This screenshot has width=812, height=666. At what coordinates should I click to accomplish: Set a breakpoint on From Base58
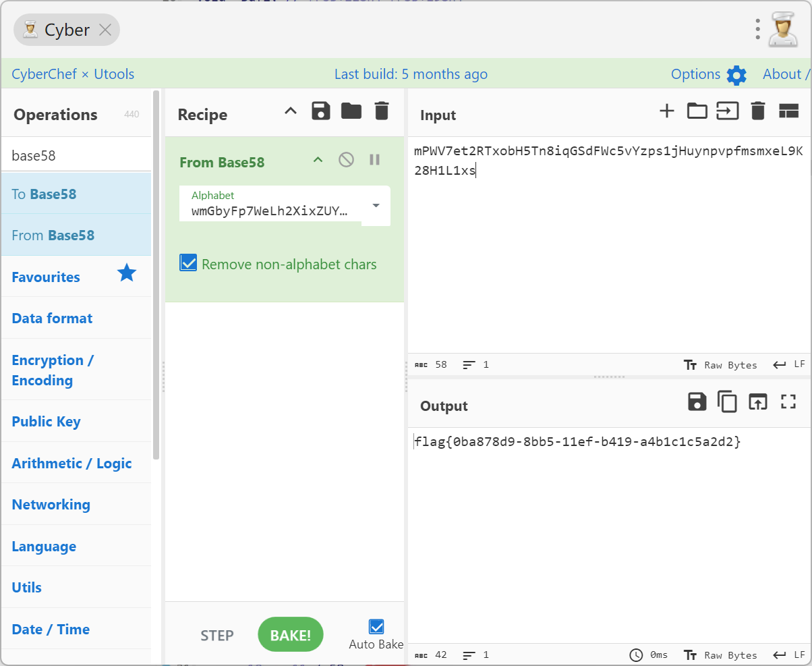(375, 160)
